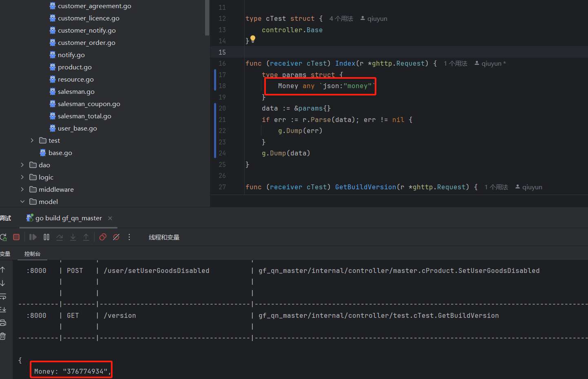Click the Step Into debug icon
588x379 pixels.
point(73,237)
